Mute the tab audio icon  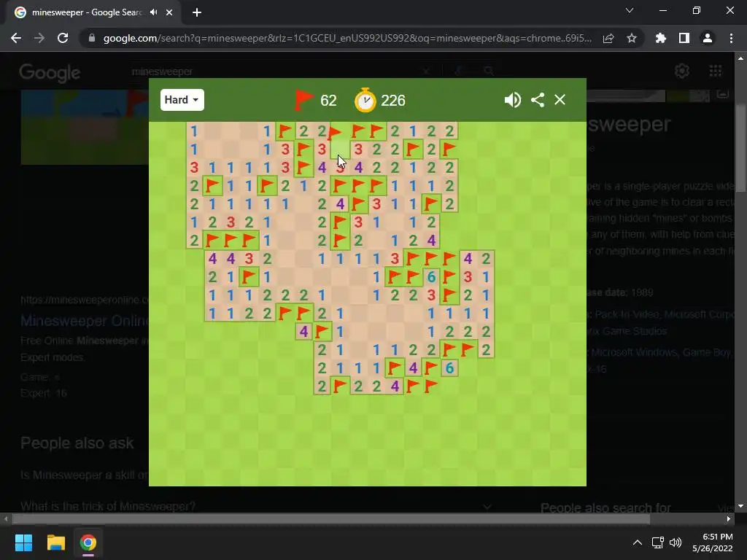(x=153, y=12)
